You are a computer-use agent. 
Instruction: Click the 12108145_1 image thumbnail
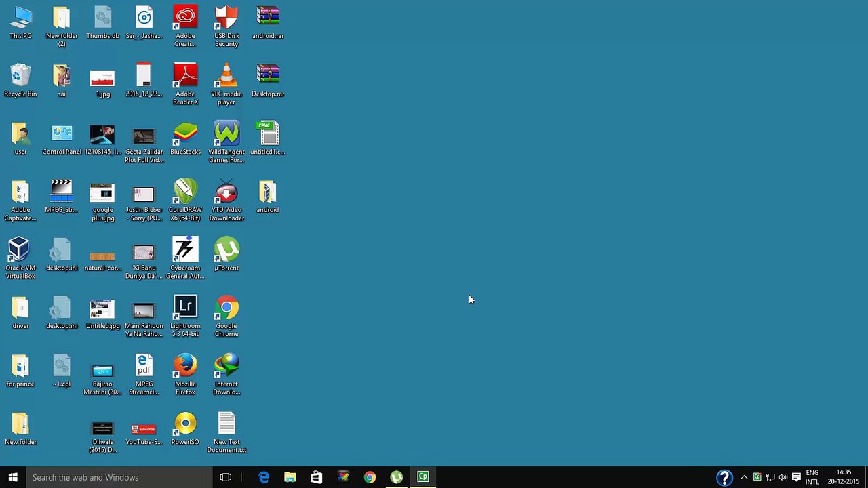[102, 139]
